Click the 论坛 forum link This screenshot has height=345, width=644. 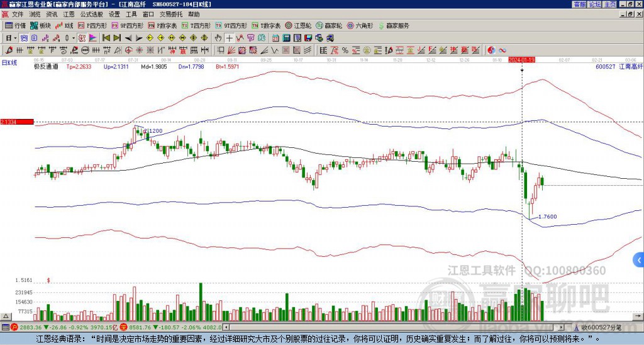(594, 4)
